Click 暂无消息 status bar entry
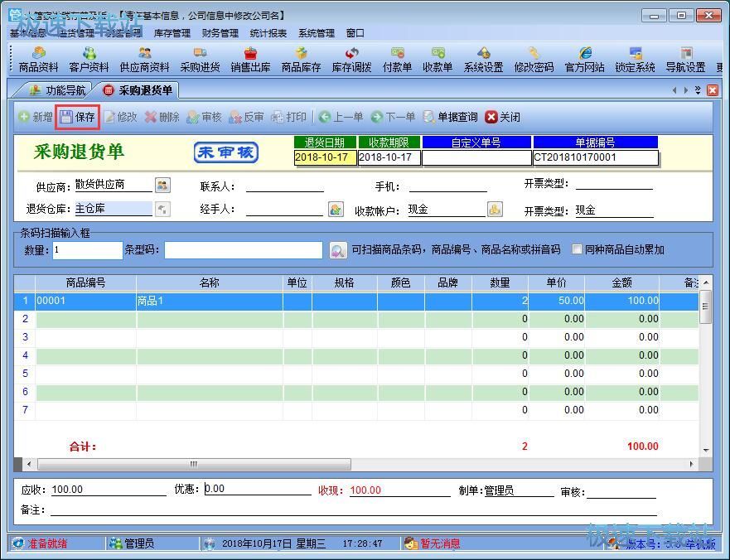The width and height of the screenshot is (730, 560). click(433, 543)
